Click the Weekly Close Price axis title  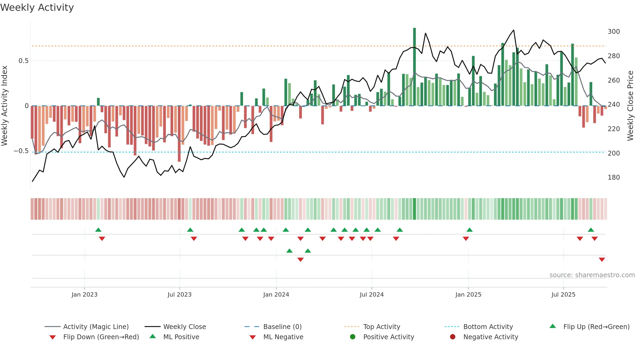point(630,106)
